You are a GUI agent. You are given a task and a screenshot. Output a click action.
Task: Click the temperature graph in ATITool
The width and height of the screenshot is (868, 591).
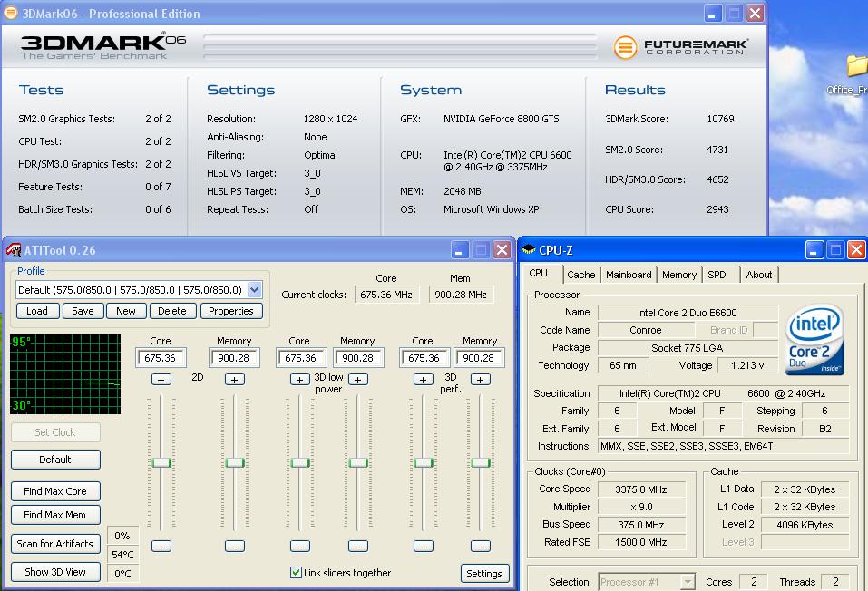(65, 374)
